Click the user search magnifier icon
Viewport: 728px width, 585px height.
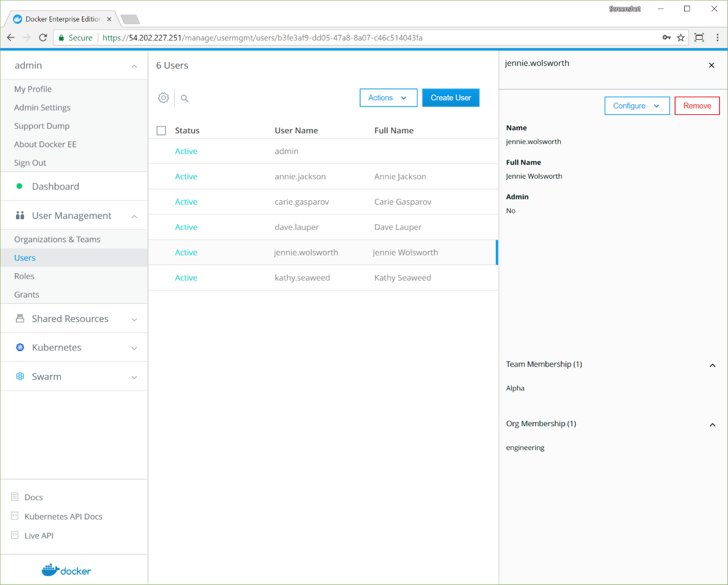click(184, 98)
